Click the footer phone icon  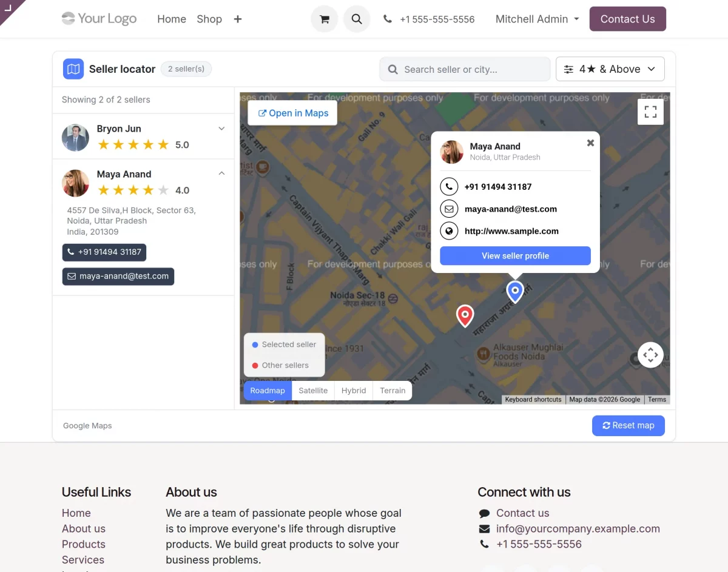coord(484,545)
